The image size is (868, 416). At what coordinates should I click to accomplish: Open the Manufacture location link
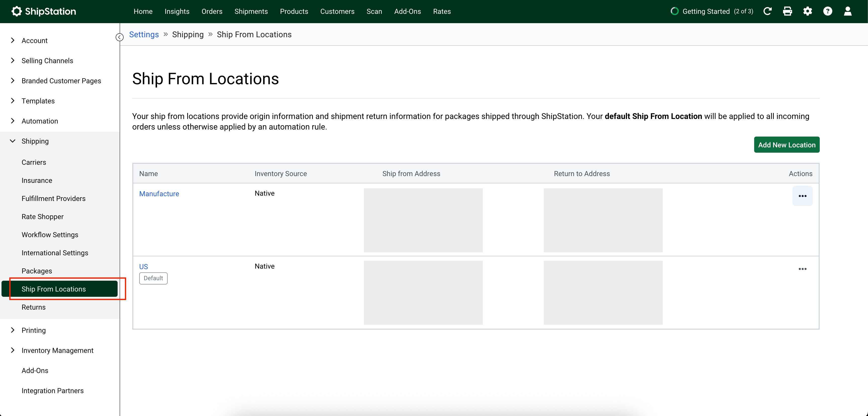coord(159,194)
